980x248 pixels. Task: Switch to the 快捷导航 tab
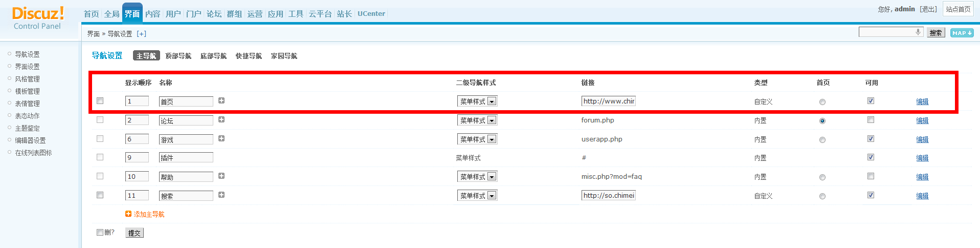click(x=249, y=56)
